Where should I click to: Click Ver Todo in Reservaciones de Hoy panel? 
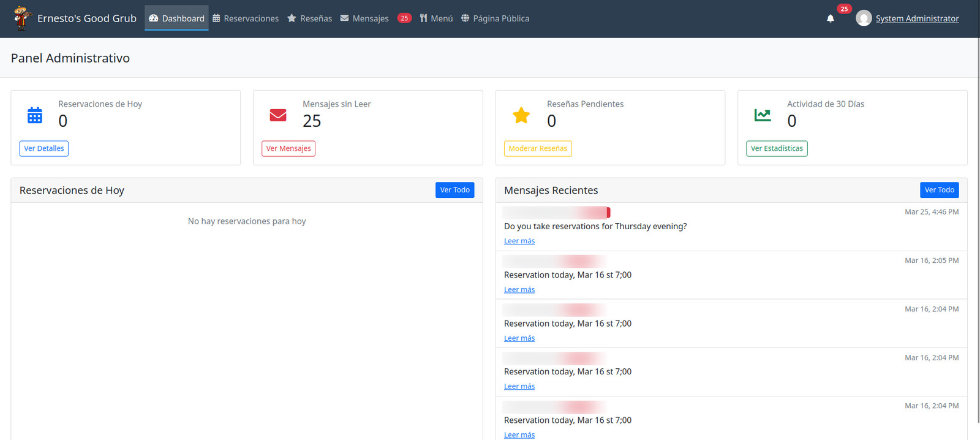click(x=455, y=190)
